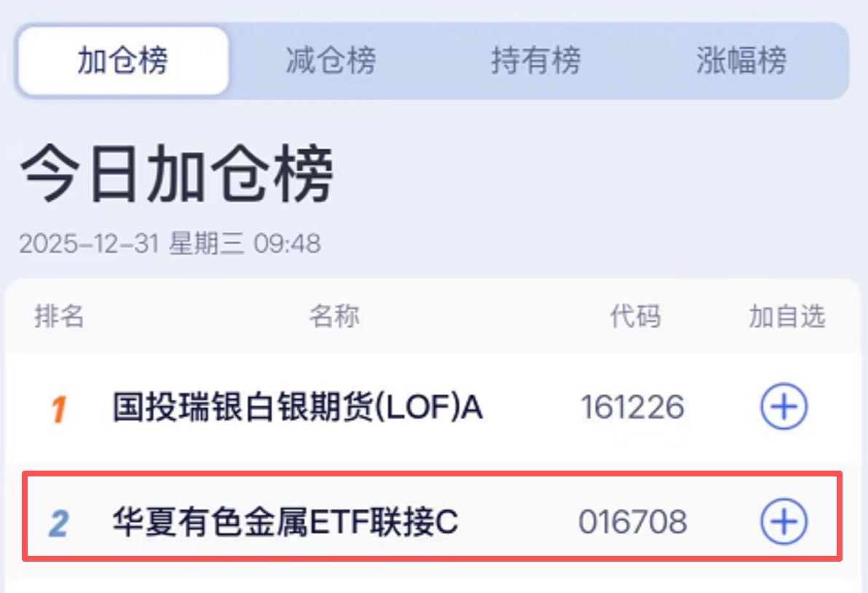Viewport: 868px width, 593px height.
Task: Add fund 161226 to watchlist via plus icon
Action: point(784,407)
